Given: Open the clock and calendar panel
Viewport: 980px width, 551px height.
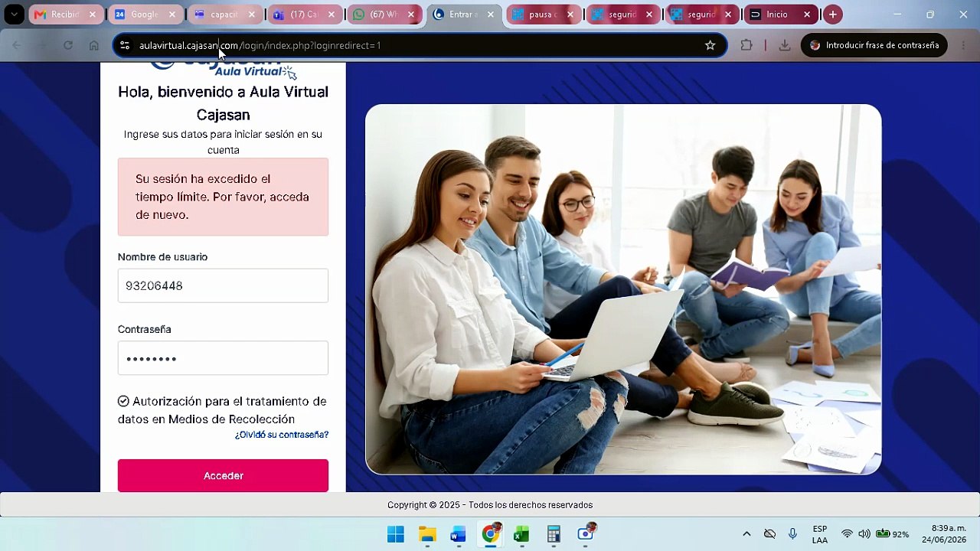Looking at the screenshot, I should 944,534.
